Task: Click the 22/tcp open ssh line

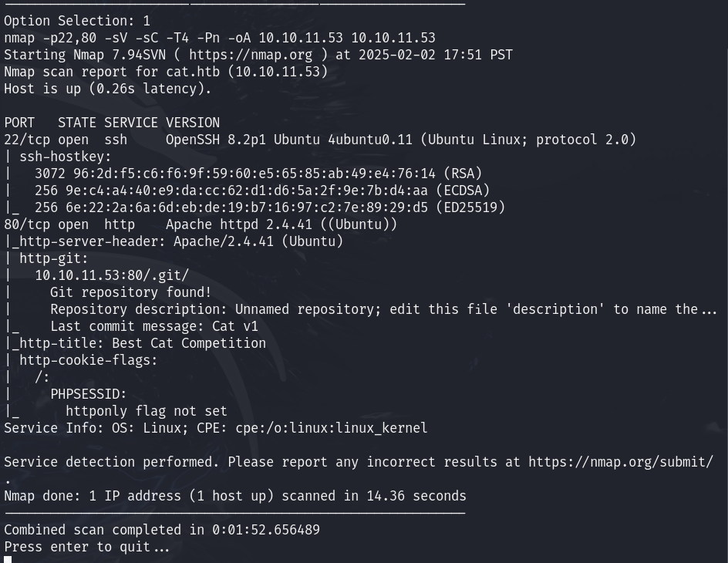Action: coord(320,140)
